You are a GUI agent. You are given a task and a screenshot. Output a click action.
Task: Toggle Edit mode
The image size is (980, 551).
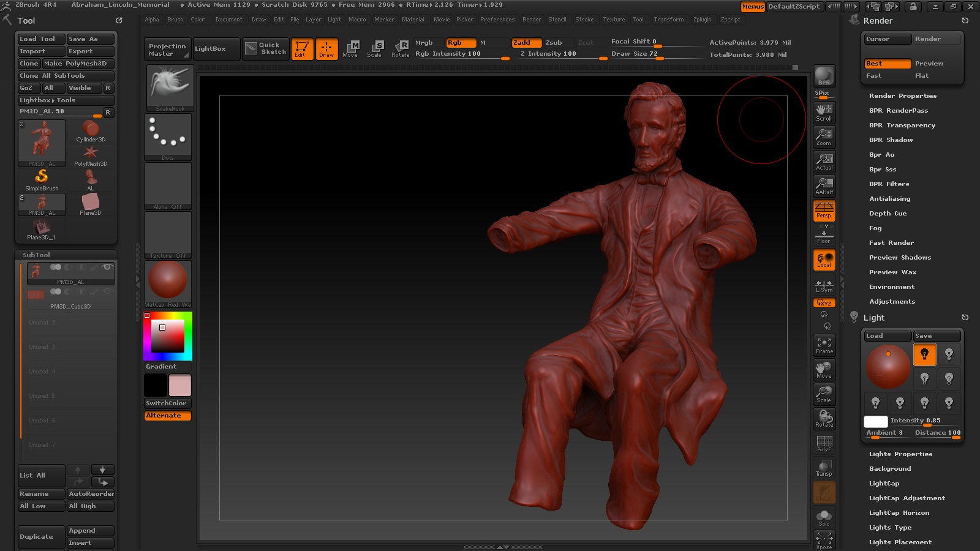click(x=302, y=49)
